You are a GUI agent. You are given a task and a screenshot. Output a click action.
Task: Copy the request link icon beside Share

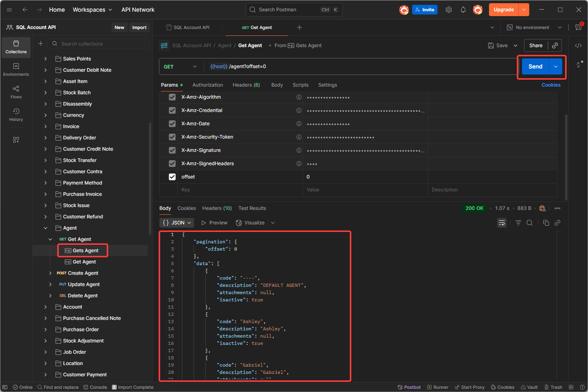(x=555, y=46)
